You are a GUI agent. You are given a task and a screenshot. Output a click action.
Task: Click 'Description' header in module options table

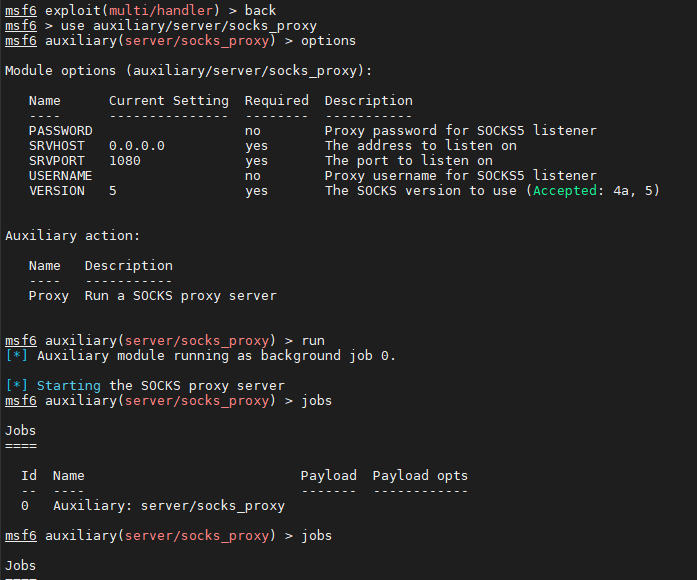click(369, 101)
